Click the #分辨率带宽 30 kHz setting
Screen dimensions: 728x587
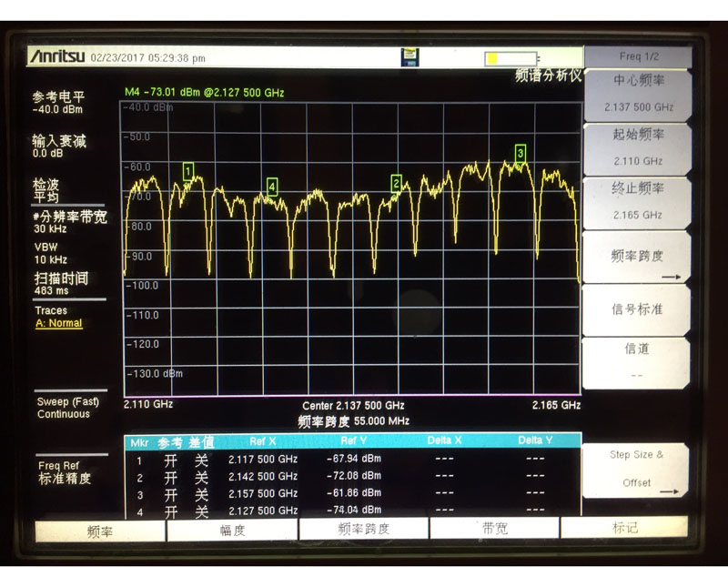coord(70,222)
